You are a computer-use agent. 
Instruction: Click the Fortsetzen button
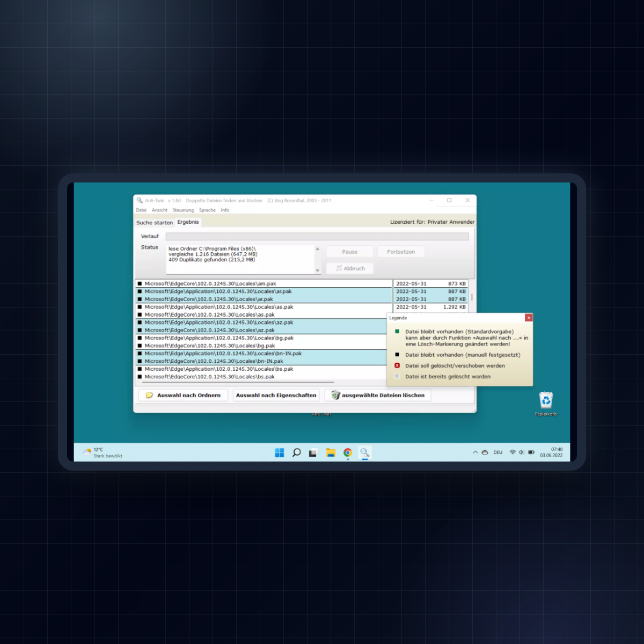coord(401,252)
